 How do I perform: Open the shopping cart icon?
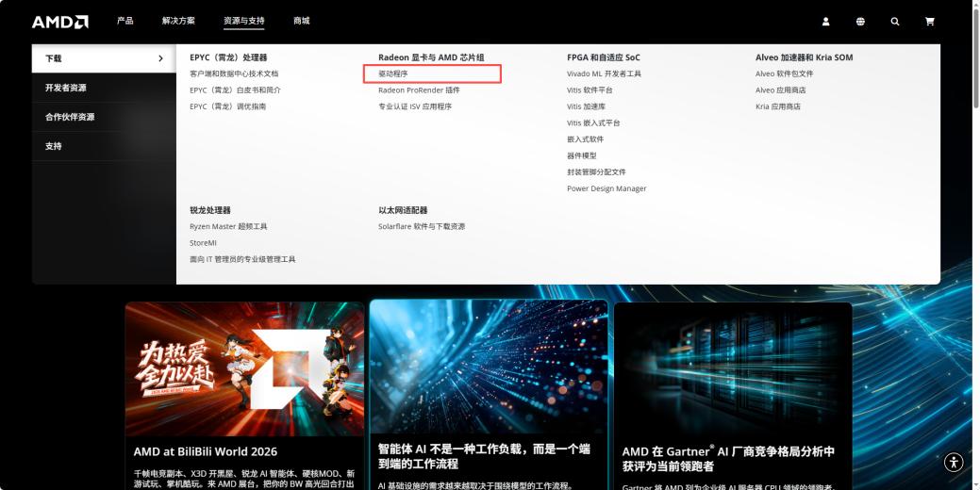pyautogui.click(x=929, y=22)
